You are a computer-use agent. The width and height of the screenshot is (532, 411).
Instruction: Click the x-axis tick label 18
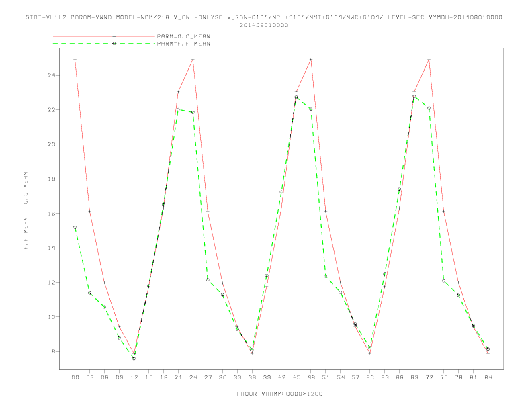(x=163, y=377)
